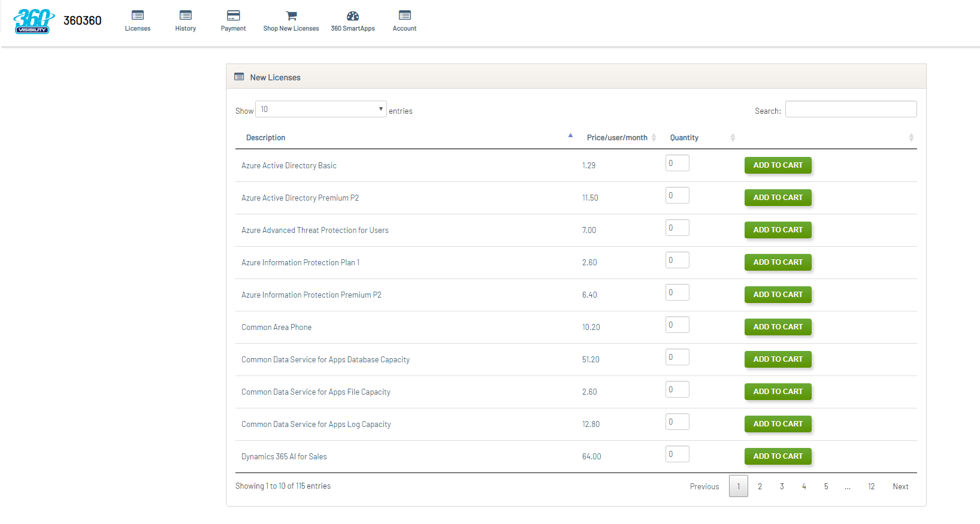The height and width of the screenshot is (524, 980).
Task: Click Azure Advanced Threat Protection for Users description
Action: click(315, 231)
